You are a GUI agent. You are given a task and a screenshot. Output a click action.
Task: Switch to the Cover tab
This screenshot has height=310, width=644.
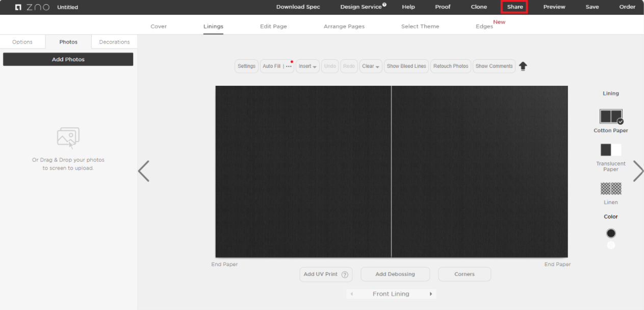tap(159, 27)
